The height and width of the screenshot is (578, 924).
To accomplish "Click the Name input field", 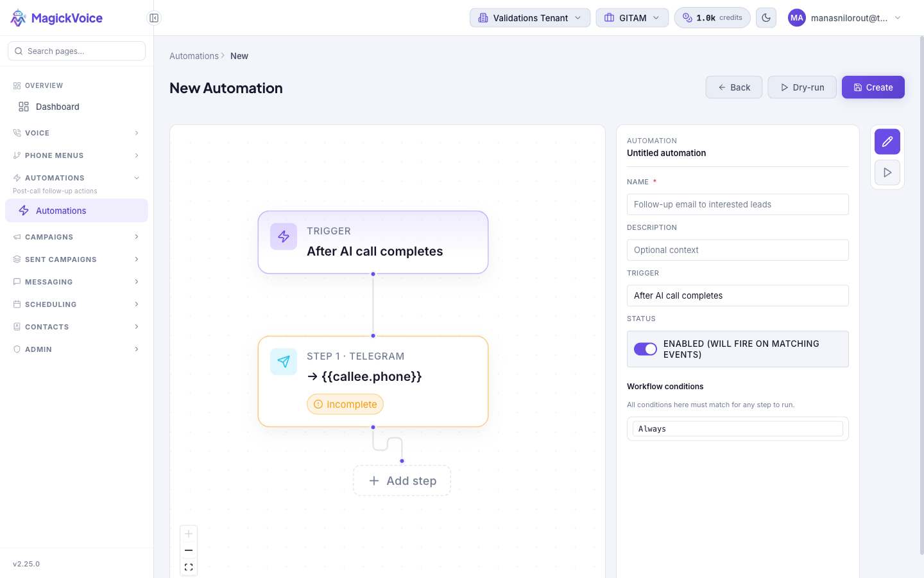I will pos(738,204).
